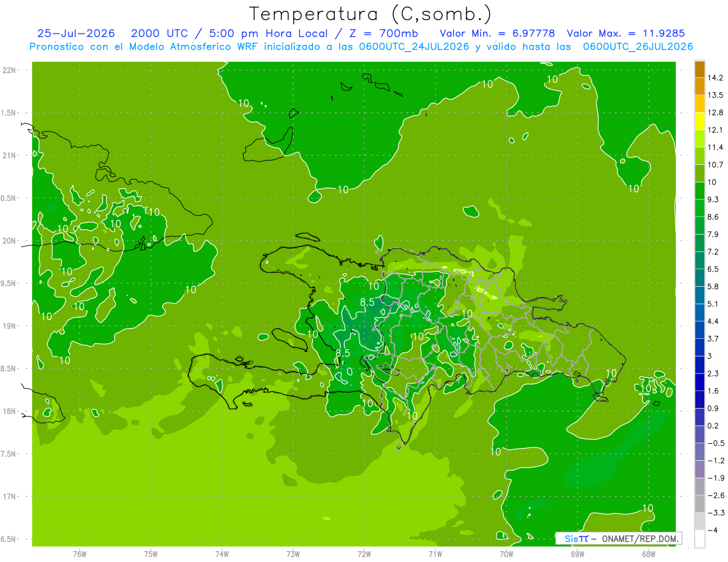Click the 'Temperatura (C,somb.)' chart title
This screenshot has height=562, width=728.
click(371, 14)
